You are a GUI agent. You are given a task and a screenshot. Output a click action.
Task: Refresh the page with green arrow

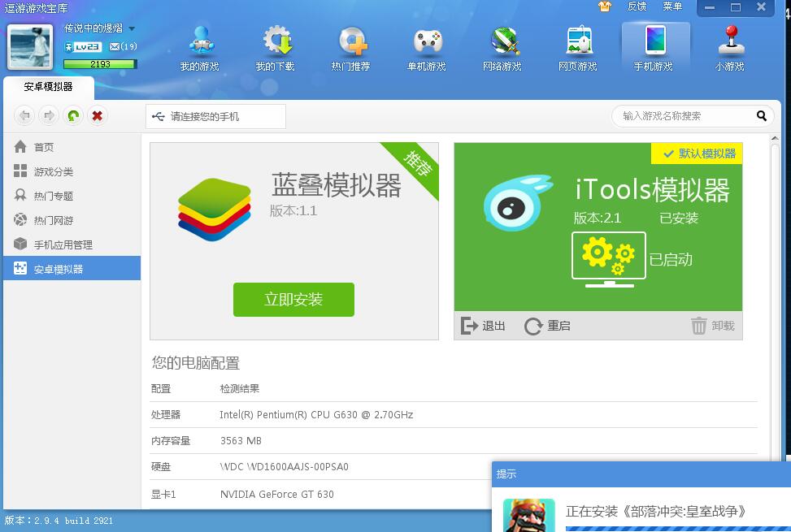click(73, 116)
